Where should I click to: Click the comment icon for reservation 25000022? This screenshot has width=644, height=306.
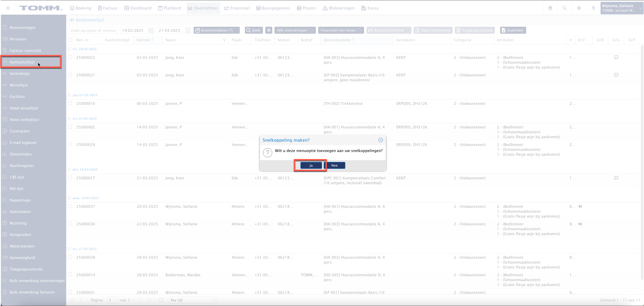pos(616,58)
